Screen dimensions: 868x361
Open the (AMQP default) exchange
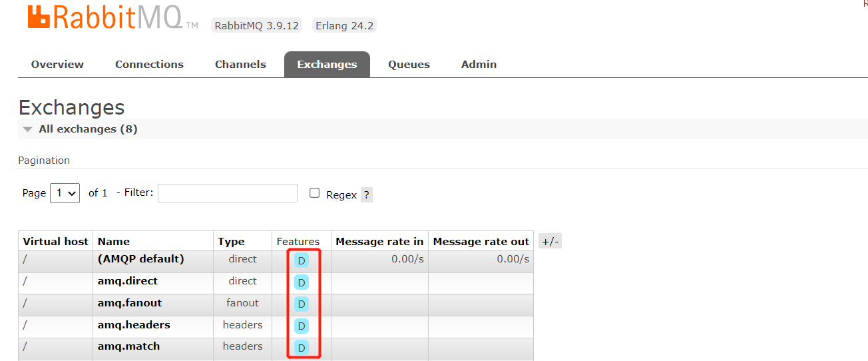pos(140,259)
